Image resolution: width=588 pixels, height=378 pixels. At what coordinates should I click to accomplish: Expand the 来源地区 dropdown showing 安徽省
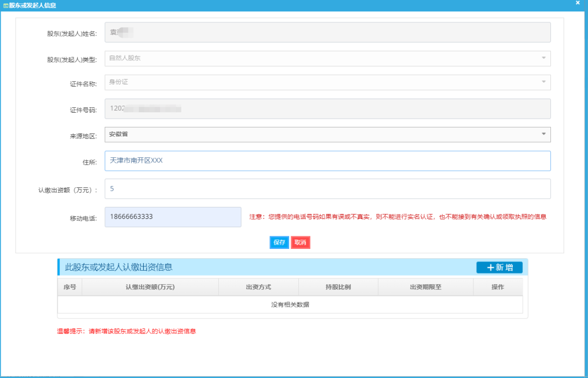[327, 135]
